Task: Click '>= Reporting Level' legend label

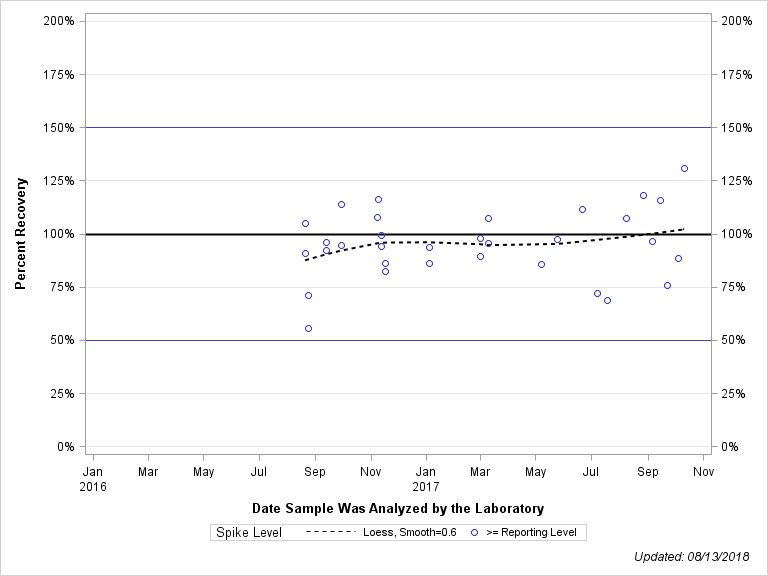Action: click(531, 532)
